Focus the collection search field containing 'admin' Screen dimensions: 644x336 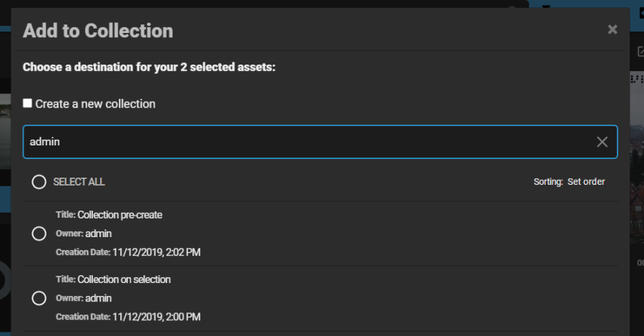pos(320,142)
